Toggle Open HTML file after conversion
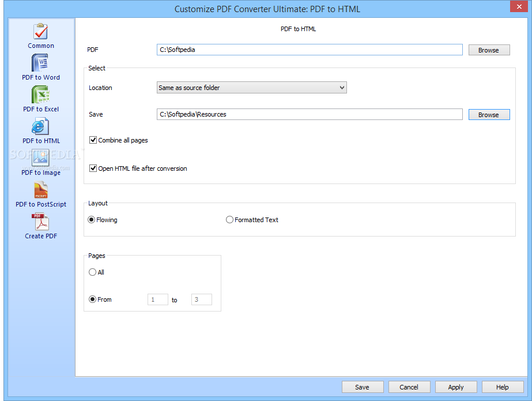Viewport: 532px width, 401px height. click(x=93, y=168)
